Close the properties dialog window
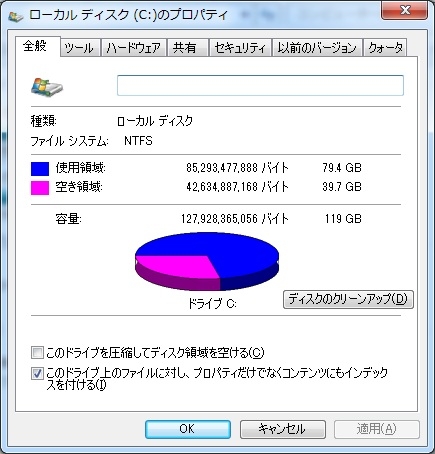 tap(405, 11)
